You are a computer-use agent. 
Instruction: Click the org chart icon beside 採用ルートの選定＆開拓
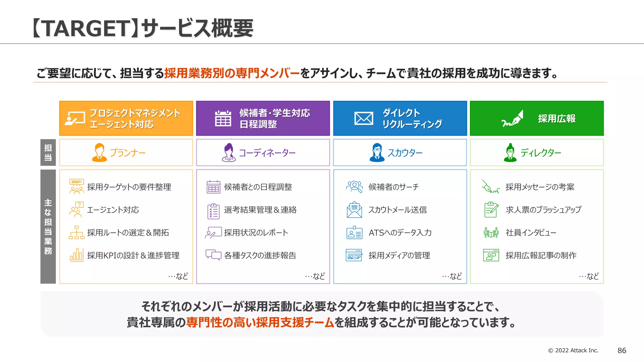point(76,233)
